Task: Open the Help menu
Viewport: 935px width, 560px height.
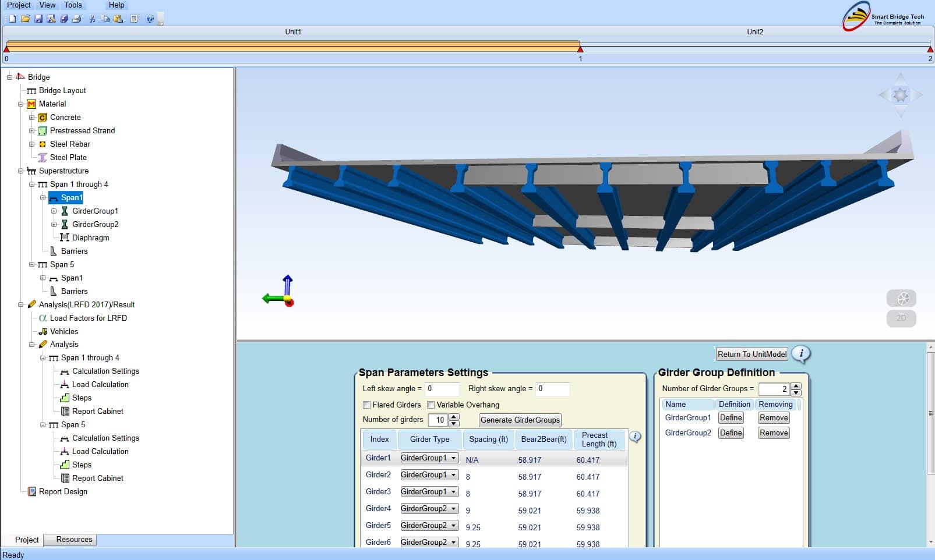Action: [117, 5]
